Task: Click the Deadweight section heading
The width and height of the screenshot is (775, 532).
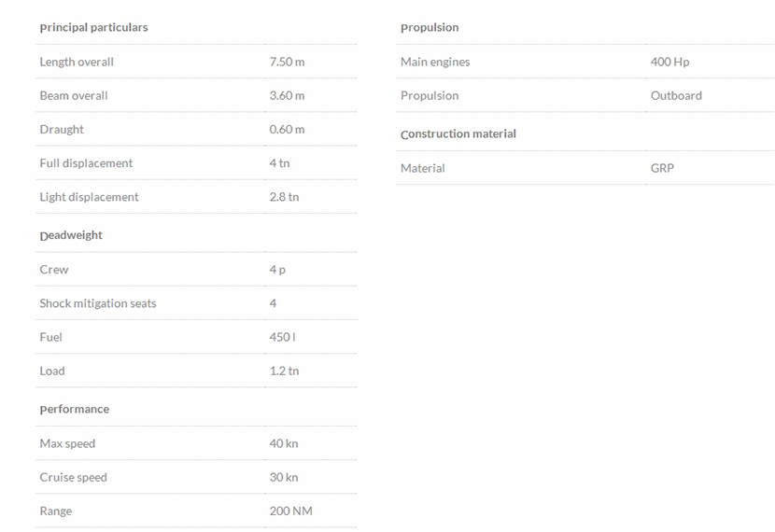Action: [71, 235]
